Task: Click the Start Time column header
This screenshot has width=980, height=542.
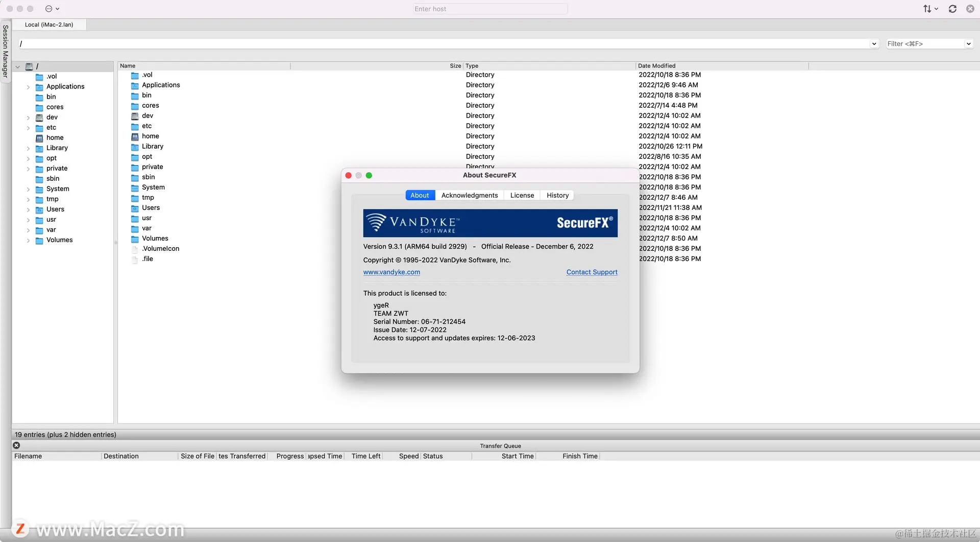Action: (x=504, y=456)
